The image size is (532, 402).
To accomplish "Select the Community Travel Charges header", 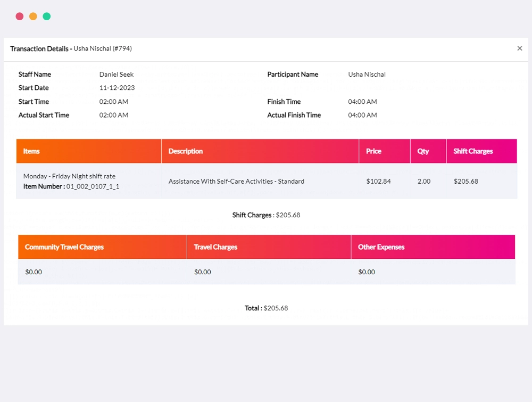I will tap(103, 247).
